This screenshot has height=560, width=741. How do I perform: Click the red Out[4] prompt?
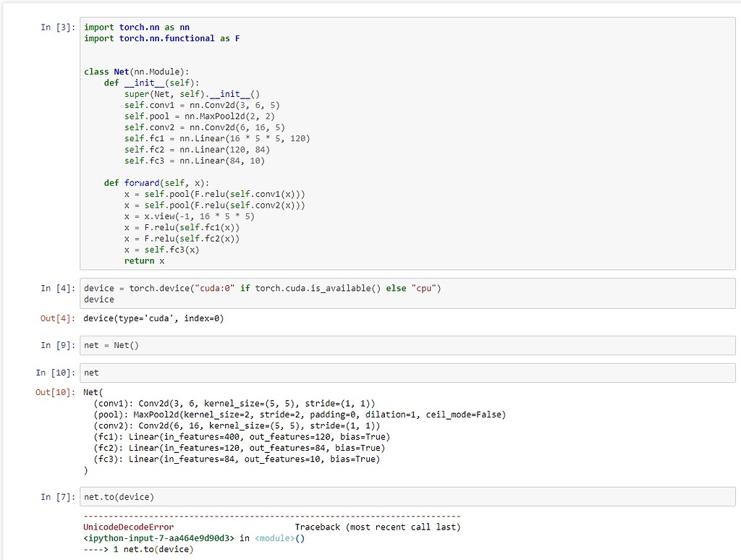[57, 318]
